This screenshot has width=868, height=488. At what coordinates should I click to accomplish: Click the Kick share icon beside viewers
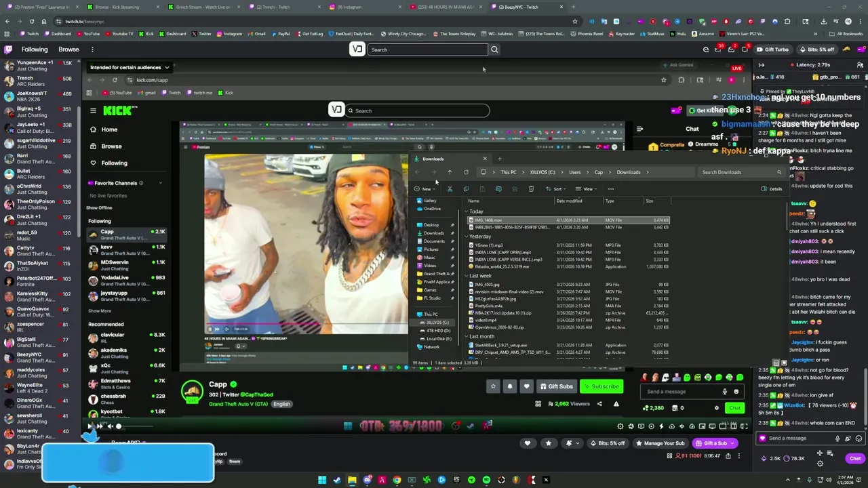coord(599,404)
